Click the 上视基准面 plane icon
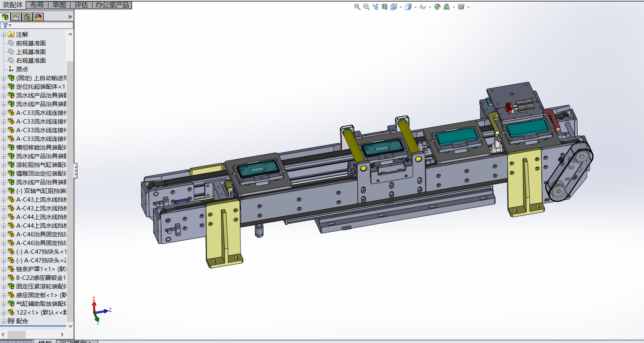The width and height of the screenshot is (644, 343). pos(11,52)
